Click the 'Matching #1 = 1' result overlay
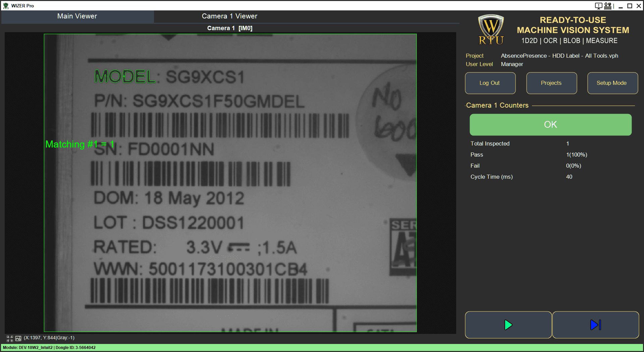 80,144
